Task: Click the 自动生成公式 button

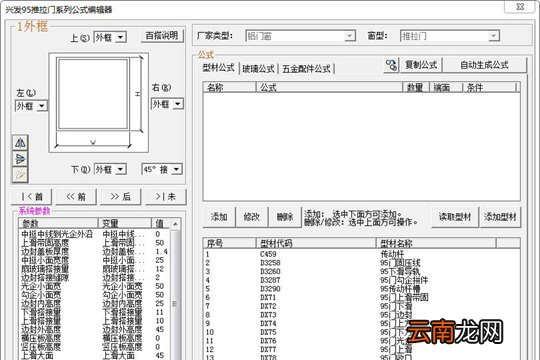Action: [485, 65]
